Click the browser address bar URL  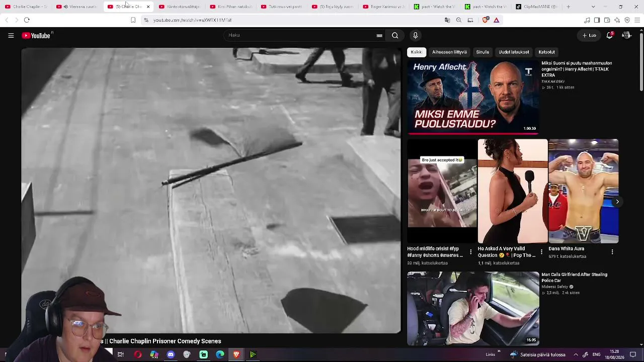click(x=193, y=20)
